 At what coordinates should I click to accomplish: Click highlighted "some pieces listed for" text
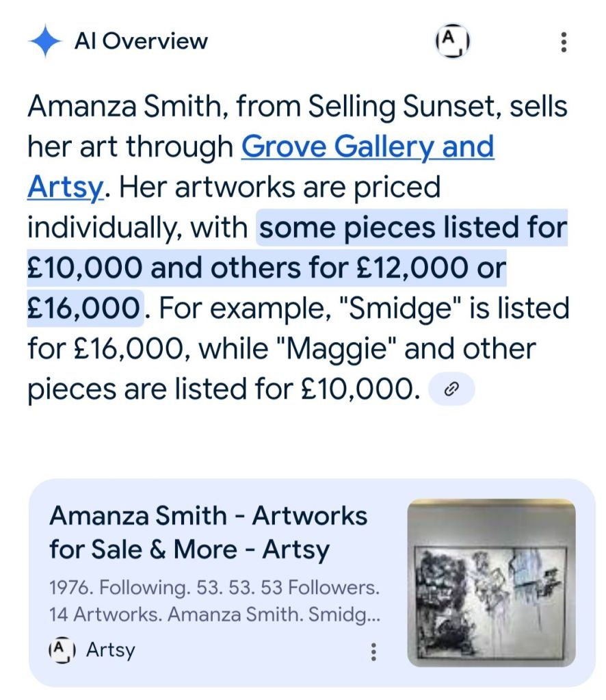[x=413, y=227]
